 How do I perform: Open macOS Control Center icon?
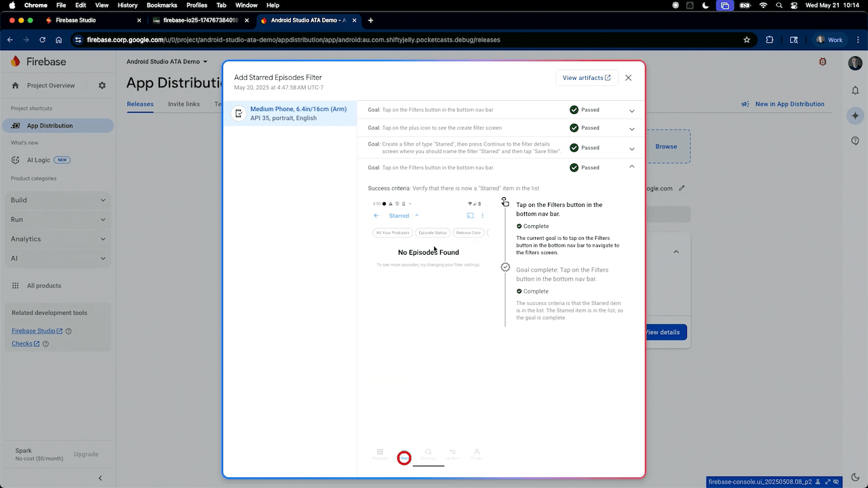tap(793, 5)
